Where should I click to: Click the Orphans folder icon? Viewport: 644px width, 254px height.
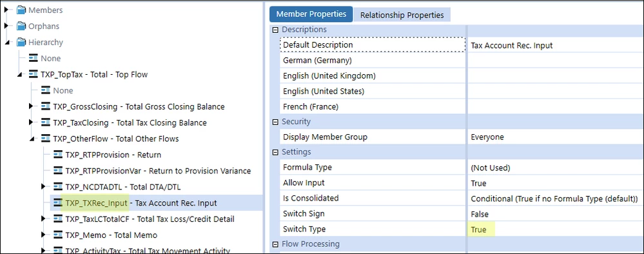tap(21, 26)
